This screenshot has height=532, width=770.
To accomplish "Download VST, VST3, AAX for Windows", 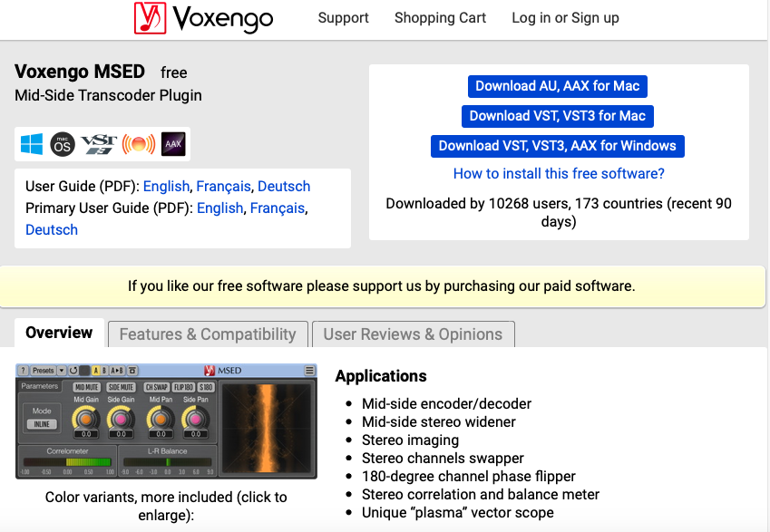I will [x=557, y=146].
